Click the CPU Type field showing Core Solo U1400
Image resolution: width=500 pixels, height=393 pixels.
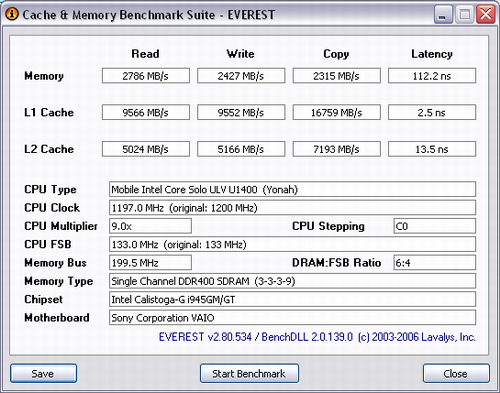tap(292, 189)
